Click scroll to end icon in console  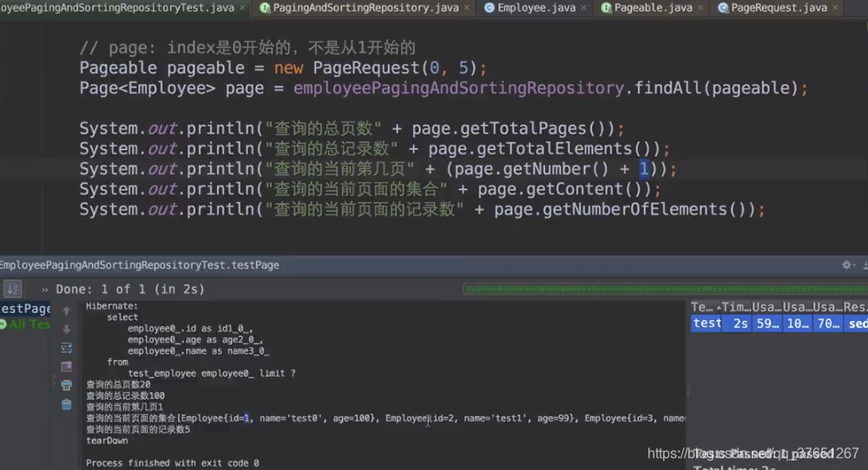[67, 367]
